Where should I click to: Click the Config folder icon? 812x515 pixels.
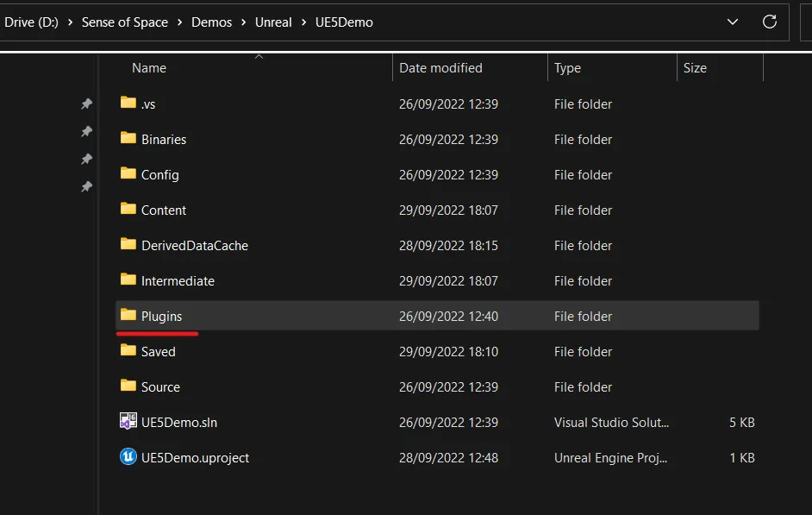click(x=128, y=173)
